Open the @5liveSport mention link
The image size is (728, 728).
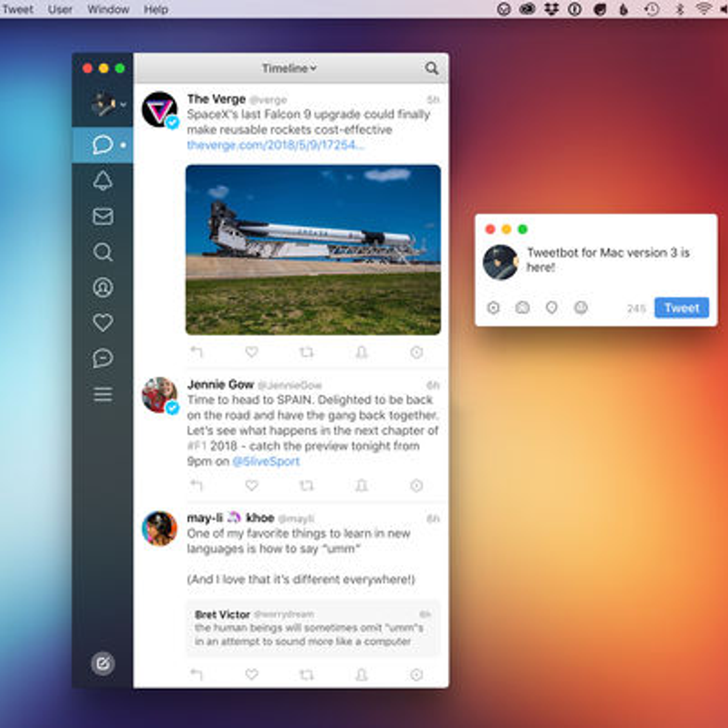[x=266, y=461]
